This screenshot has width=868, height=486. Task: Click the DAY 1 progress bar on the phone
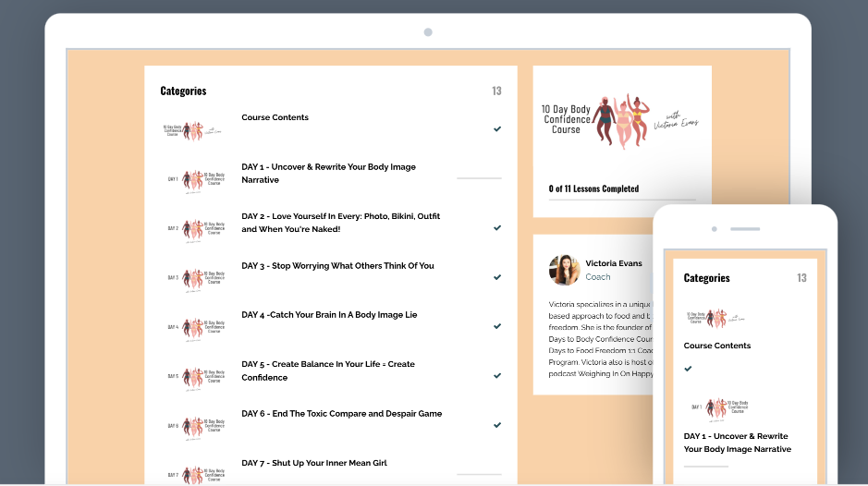click(706, 467)
